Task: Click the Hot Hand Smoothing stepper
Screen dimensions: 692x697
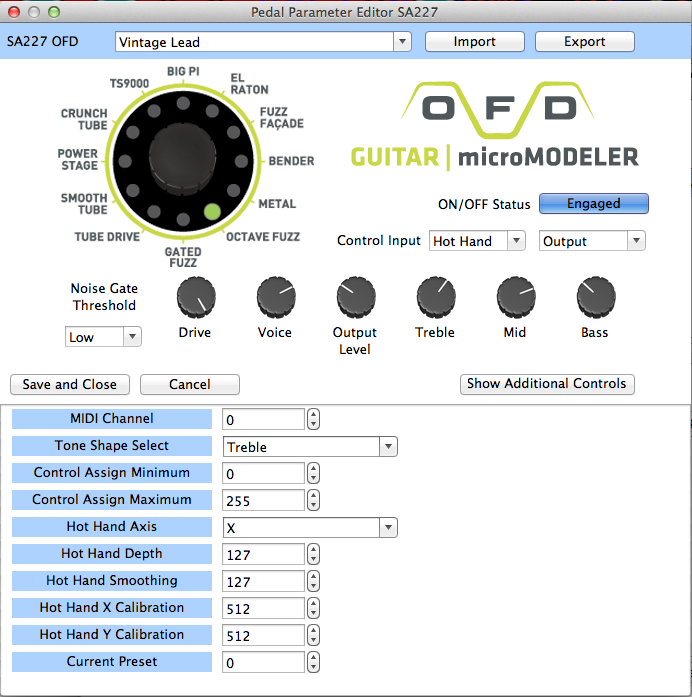Action: [313, 581]
